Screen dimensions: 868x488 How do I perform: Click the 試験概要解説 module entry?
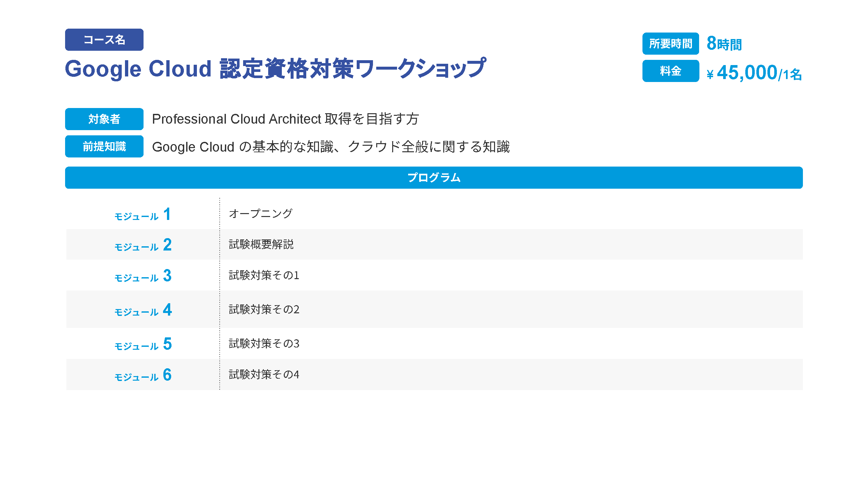(261, 245)
